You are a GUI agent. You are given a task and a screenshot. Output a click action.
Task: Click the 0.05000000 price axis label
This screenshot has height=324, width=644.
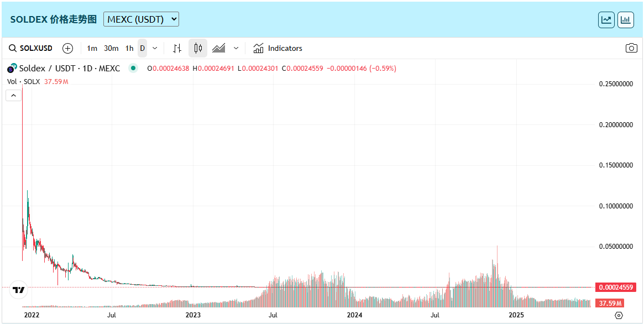click(616, 247)
